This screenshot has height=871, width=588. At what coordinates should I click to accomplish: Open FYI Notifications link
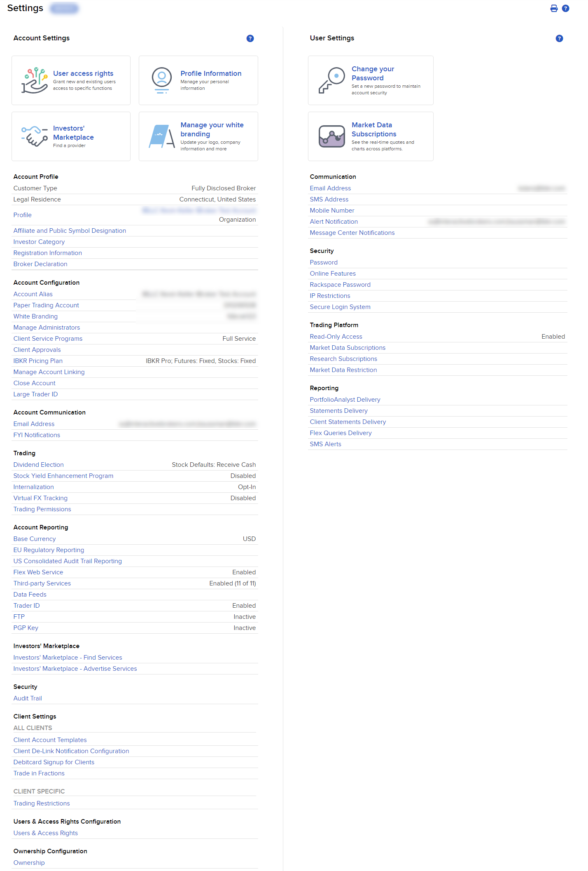point(37,435)
